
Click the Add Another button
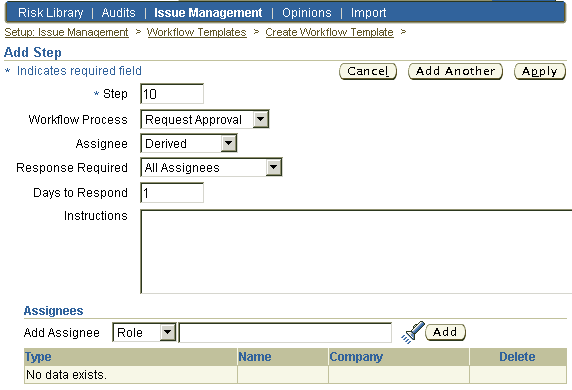455,71
